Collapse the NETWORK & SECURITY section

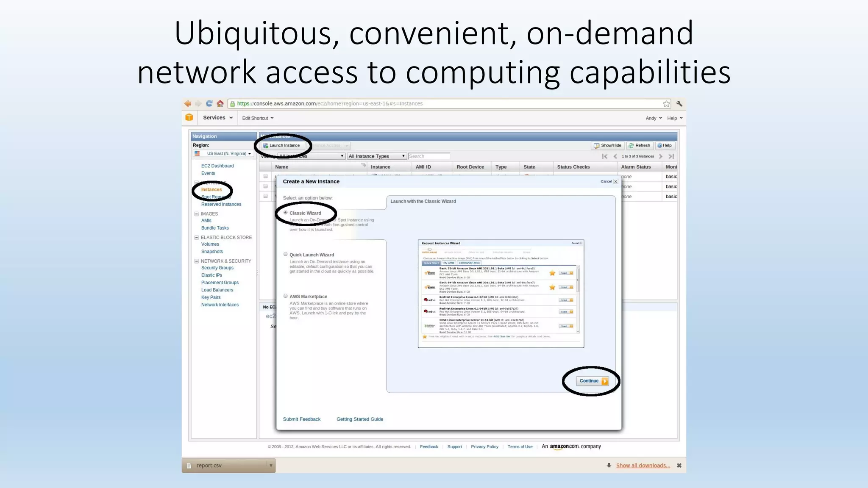(x=197, y=261)
